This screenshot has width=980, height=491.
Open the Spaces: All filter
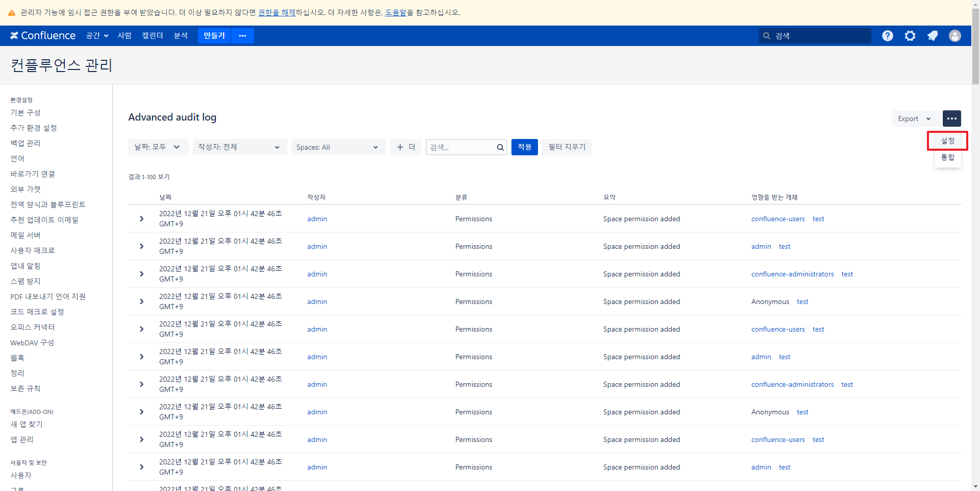(x=338, y=147)
